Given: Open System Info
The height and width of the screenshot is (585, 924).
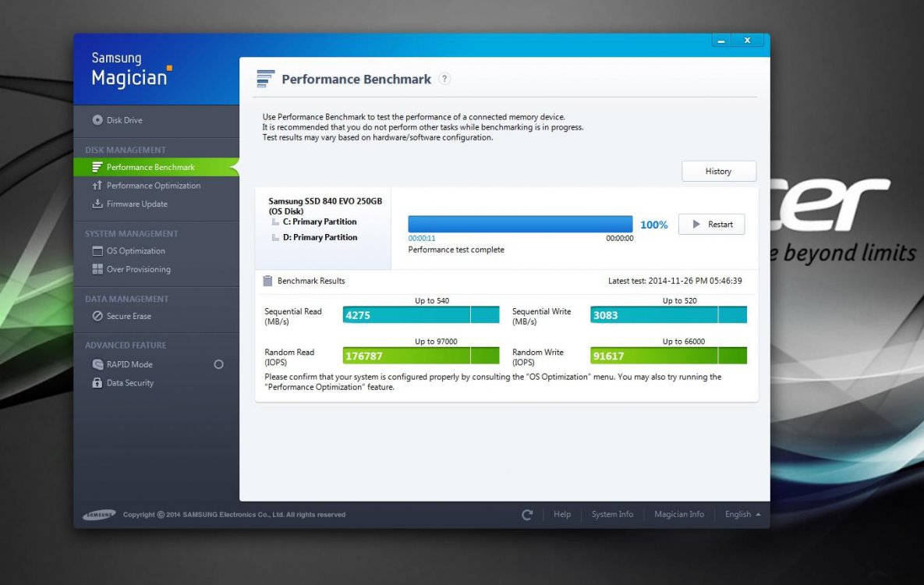Looking at the screenshot, I should (612, 514).
